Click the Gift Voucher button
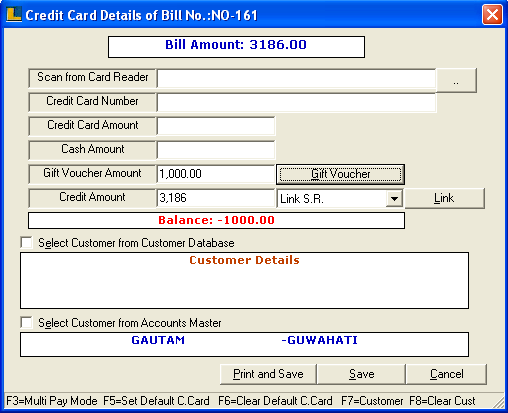Viewport: 508px width, 413px height. [340, 174]
